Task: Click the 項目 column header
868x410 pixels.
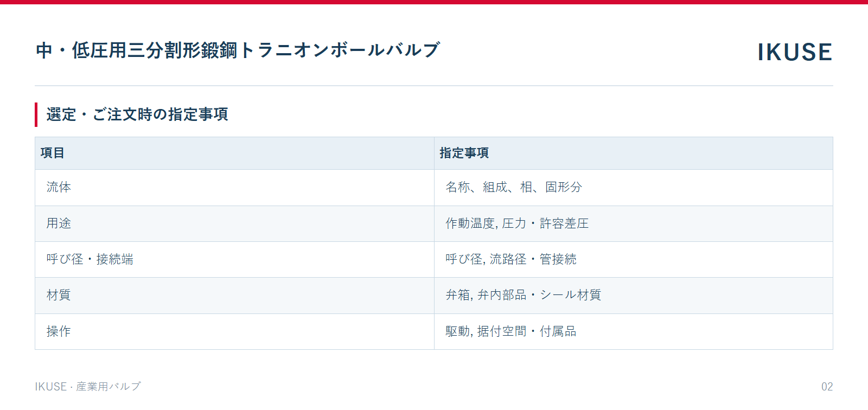Action: click(x=234, y=153)
